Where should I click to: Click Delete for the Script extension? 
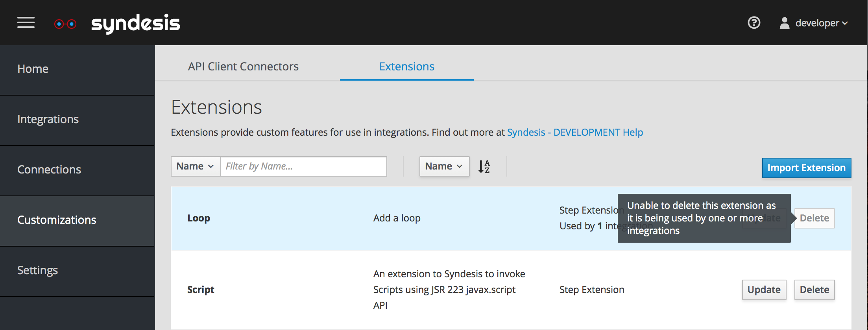pos(814,290)
